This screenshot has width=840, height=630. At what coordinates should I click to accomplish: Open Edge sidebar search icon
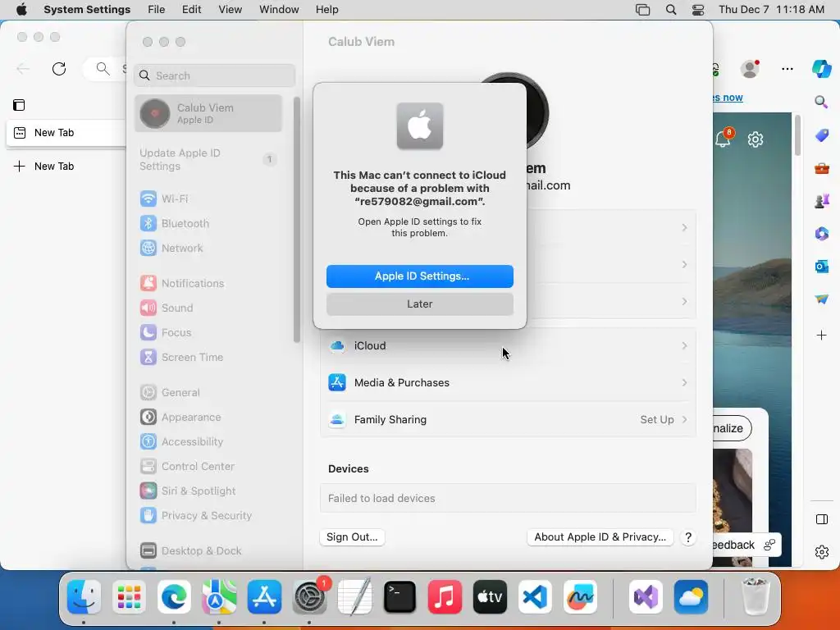(x=821, y=102)
